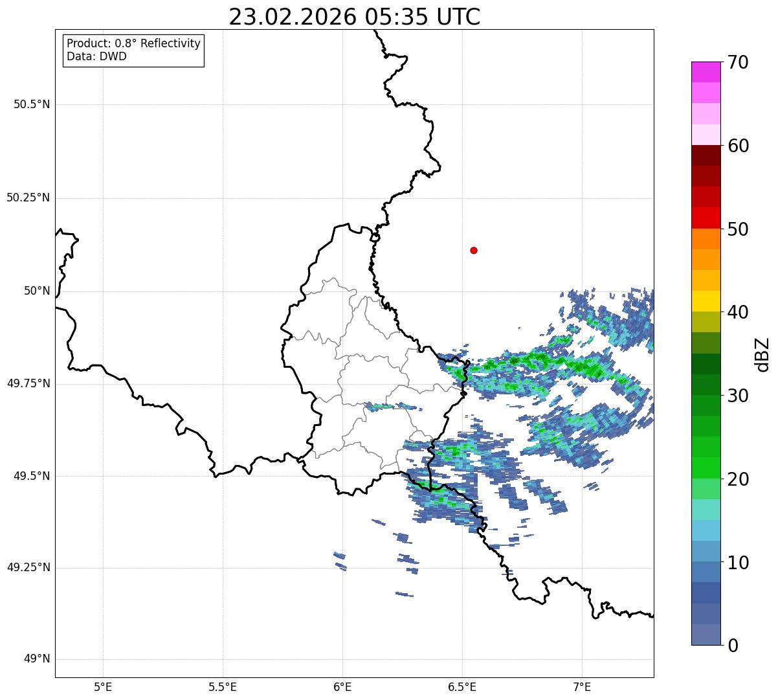Click the longitude label 6°E
778x700 pixels.
tap(342, 686)
